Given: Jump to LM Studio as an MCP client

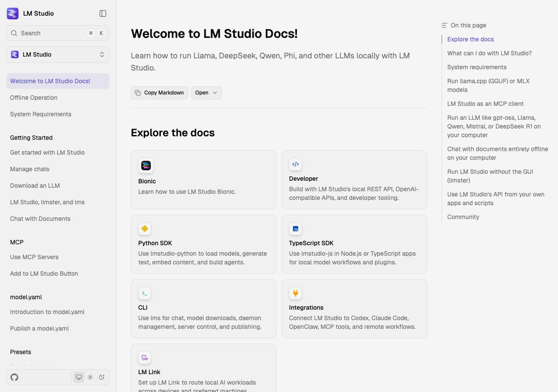Looking at the screenshot, I should (x=486, y=104).
